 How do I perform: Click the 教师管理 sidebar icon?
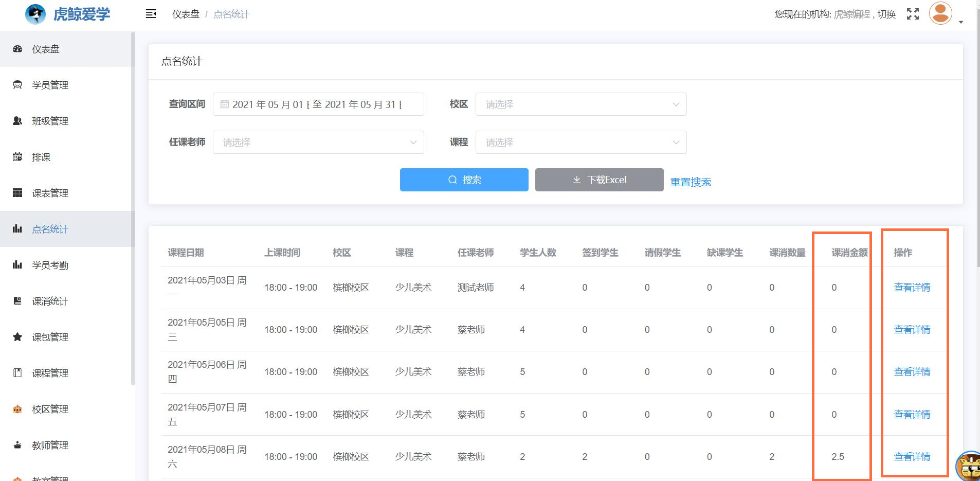coord(17,445)
